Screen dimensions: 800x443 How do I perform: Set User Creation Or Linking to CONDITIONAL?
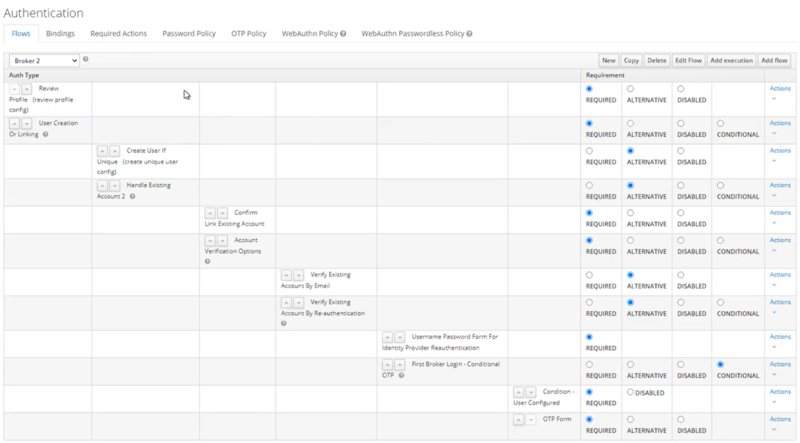pos(720,124)
